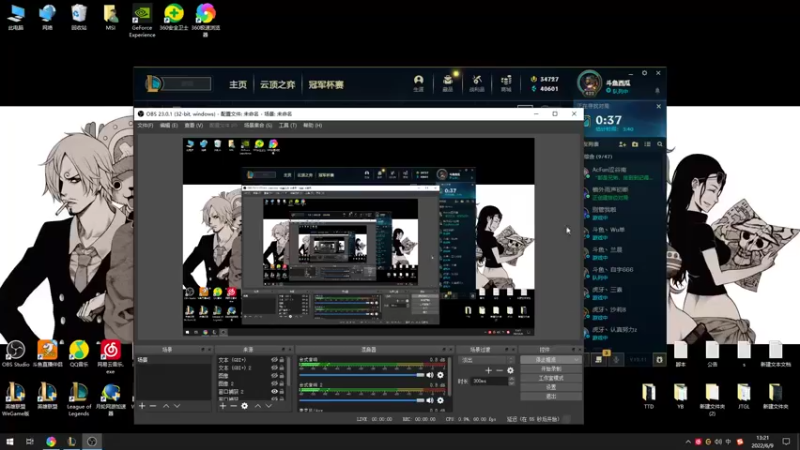
Task: Add a new scene with plus icon
Action: point(142,406)
